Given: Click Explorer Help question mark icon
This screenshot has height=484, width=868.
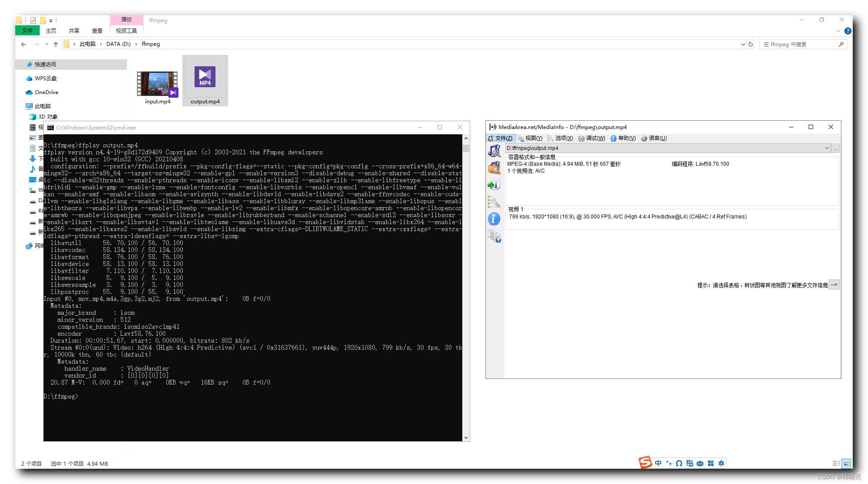Looking at the screenshot, I should (x=847, y=31).
